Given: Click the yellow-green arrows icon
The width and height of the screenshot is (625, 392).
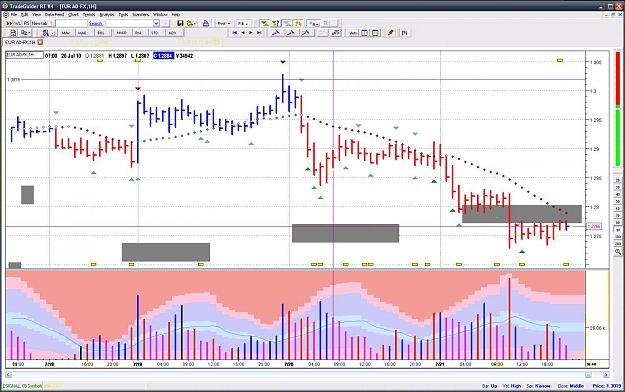Looking at the screenshot, I should [x=298, y=24].
